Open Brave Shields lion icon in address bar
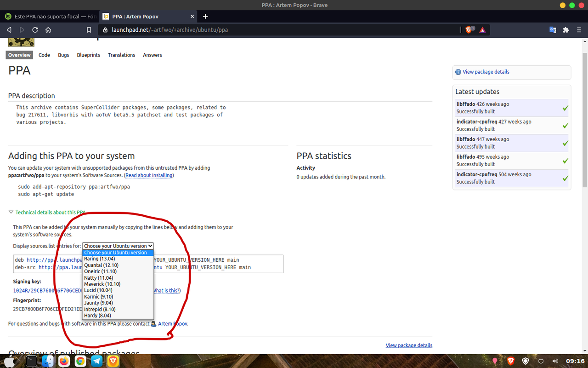The height and width of the screenshot is (368, 588). 469,30
